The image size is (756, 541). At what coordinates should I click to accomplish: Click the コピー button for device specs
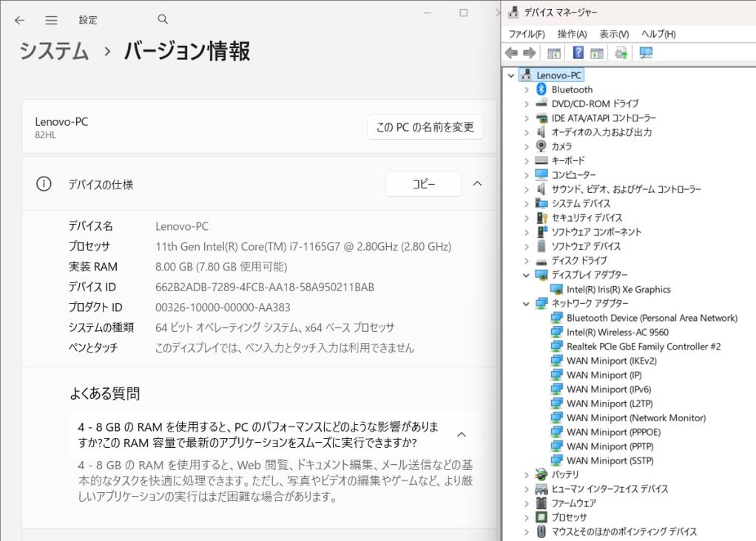[423, 184]
